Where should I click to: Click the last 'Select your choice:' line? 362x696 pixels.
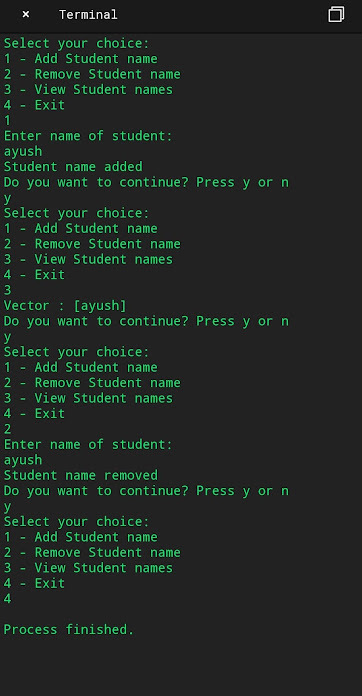(77, 522)
